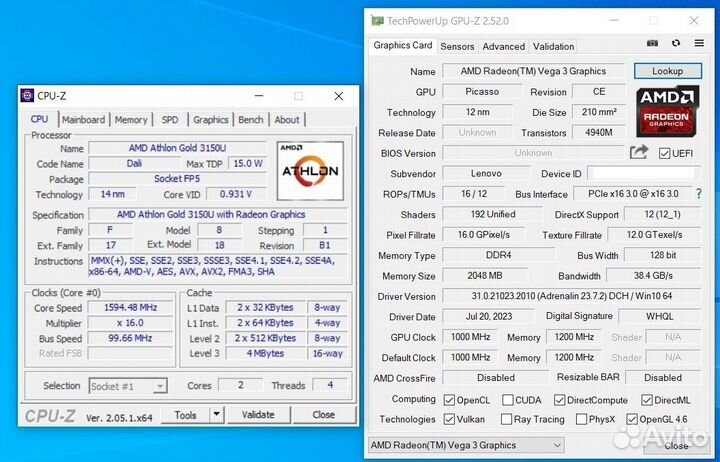Click the Resizable BAR Disabled field
Viewport: 720px width, 462px height.
click(663, 378)
